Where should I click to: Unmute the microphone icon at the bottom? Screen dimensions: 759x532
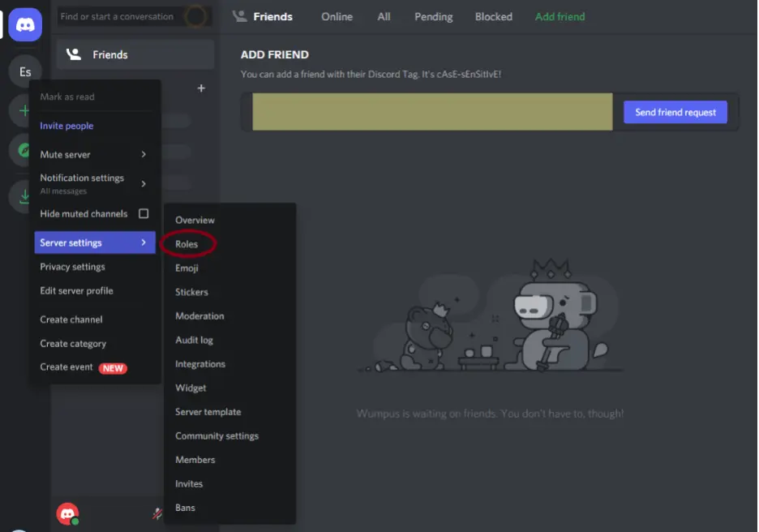[157, 513]
